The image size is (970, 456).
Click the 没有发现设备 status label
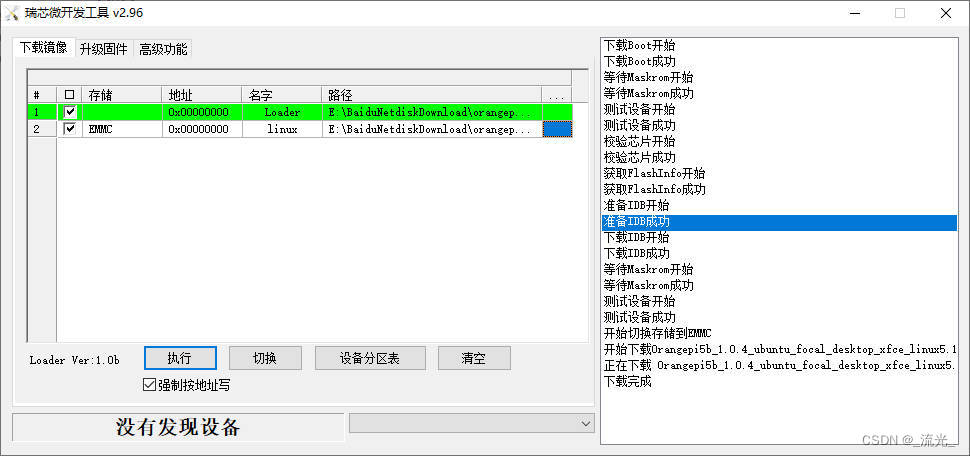(x=178, y=427)
